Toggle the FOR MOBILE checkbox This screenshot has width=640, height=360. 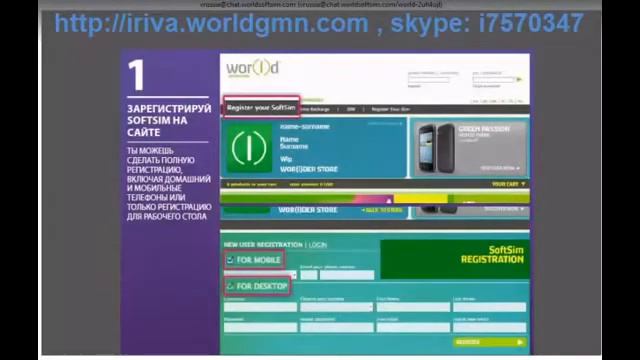coord(230,260)
